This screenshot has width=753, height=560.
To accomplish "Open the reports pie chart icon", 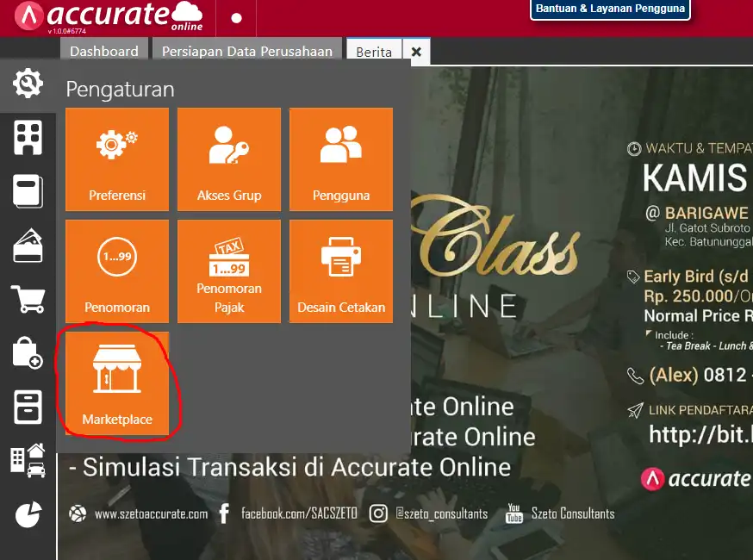I will pos(28,514).
